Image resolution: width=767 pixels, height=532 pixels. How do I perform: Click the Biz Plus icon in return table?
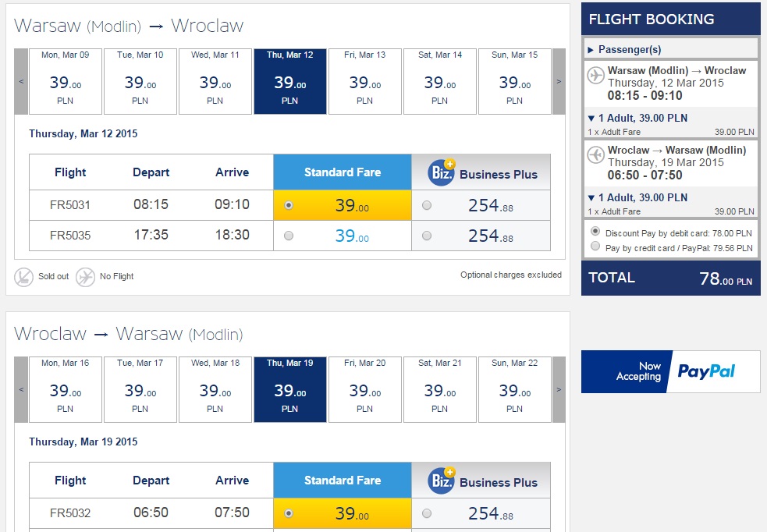tap(442, 481)
